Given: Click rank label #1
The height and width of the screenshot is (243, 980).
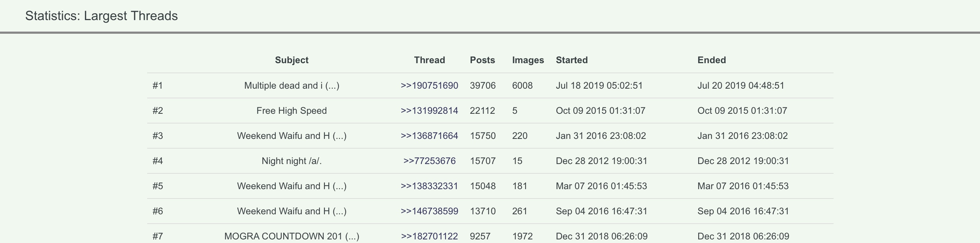Looking at the screenshot, I should click(x=158, y=85).
